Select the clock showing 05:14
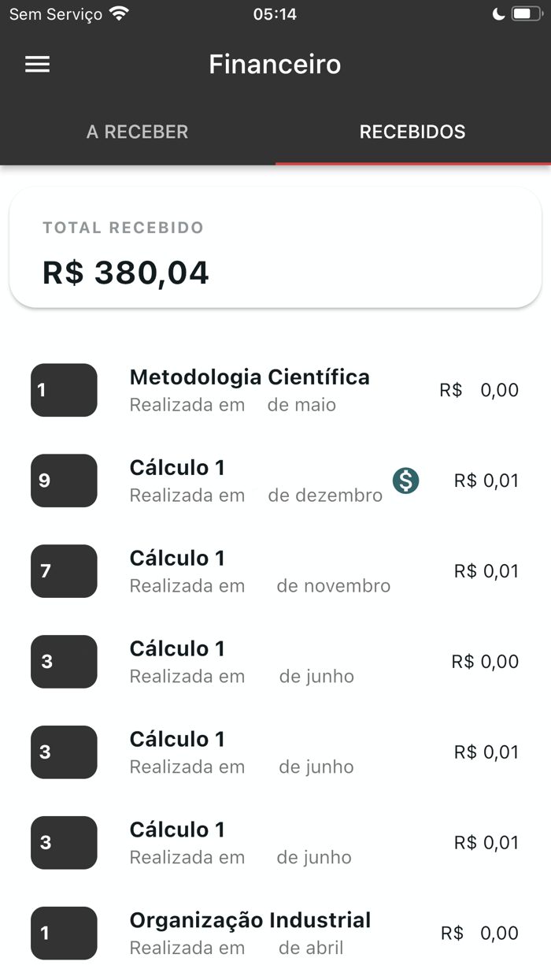Image resolution: width=551 pixels, height=980 pixels. (275, 13)
